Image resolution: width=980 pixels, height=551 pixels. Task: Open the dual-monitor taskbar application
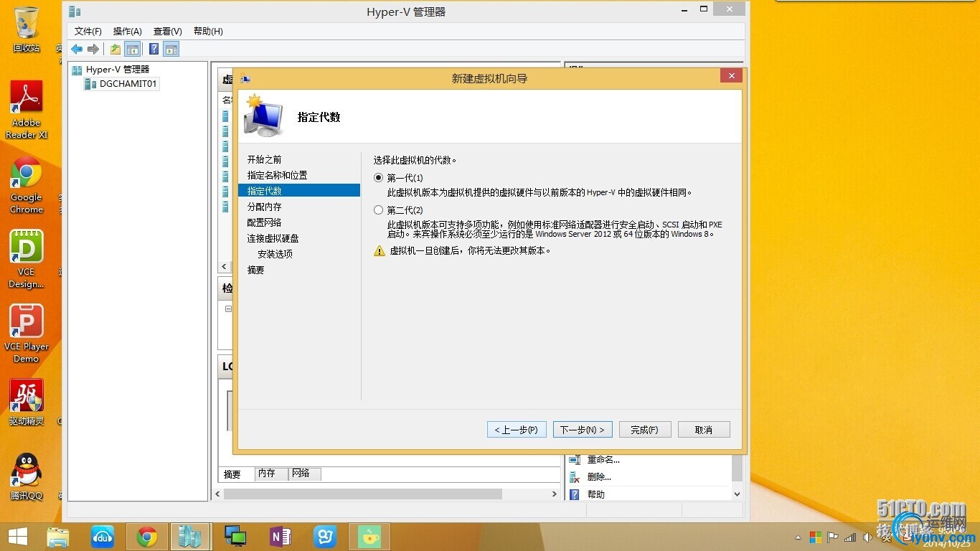tap(235, 537)
